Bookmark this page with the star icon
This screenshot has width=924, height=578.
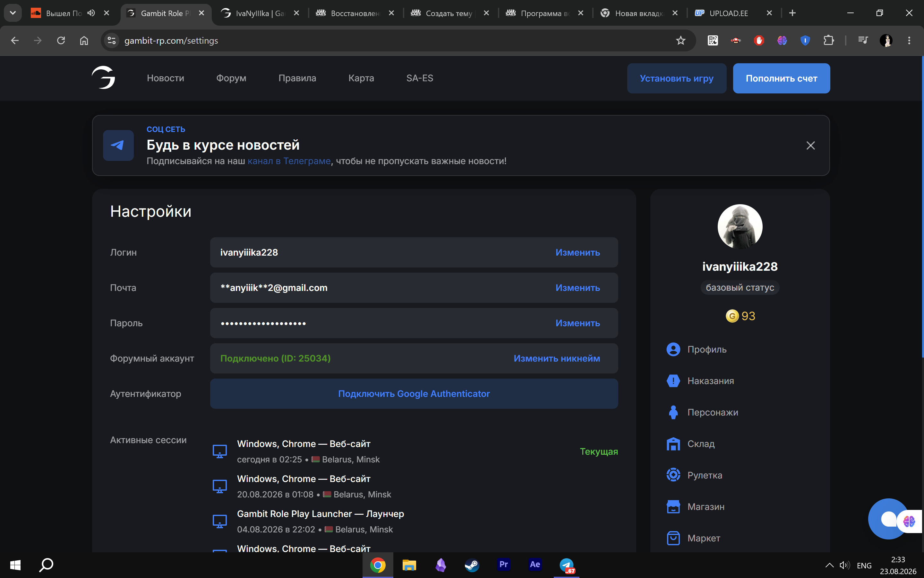point(680,40)
